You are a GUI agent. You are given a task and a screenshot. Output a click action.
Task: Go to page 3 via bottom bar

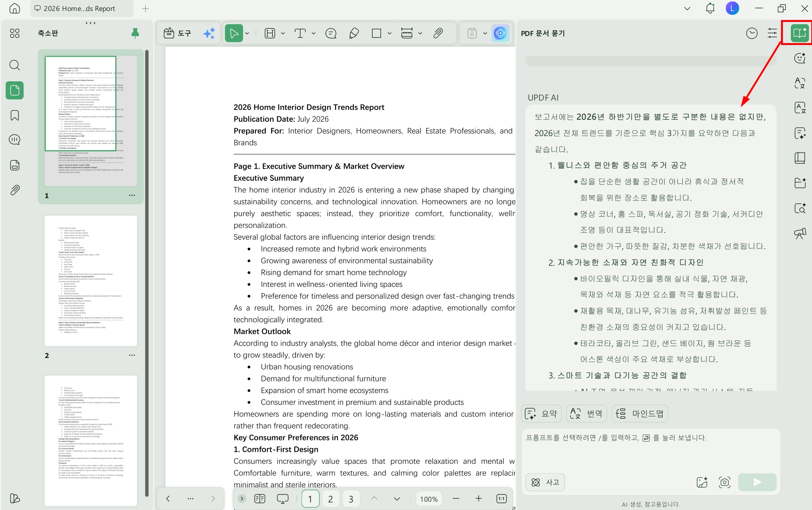(x=351, y=499)
